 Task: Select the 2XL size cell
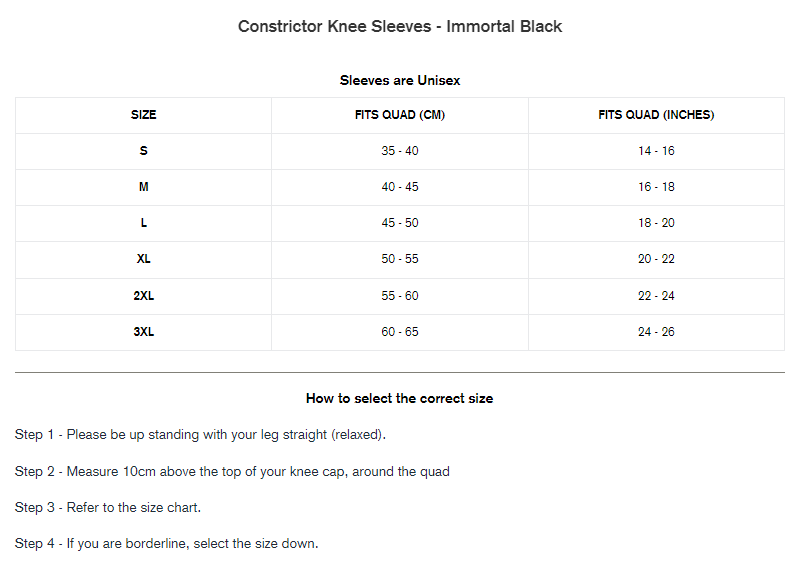[x=143, y=296]
